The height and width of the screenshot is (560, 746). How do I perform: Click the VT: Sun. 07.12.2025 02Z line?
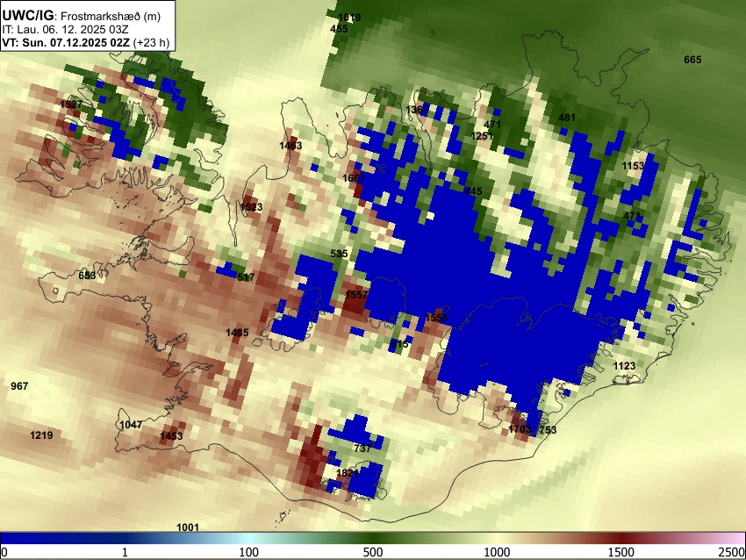[x=66, y=42]
